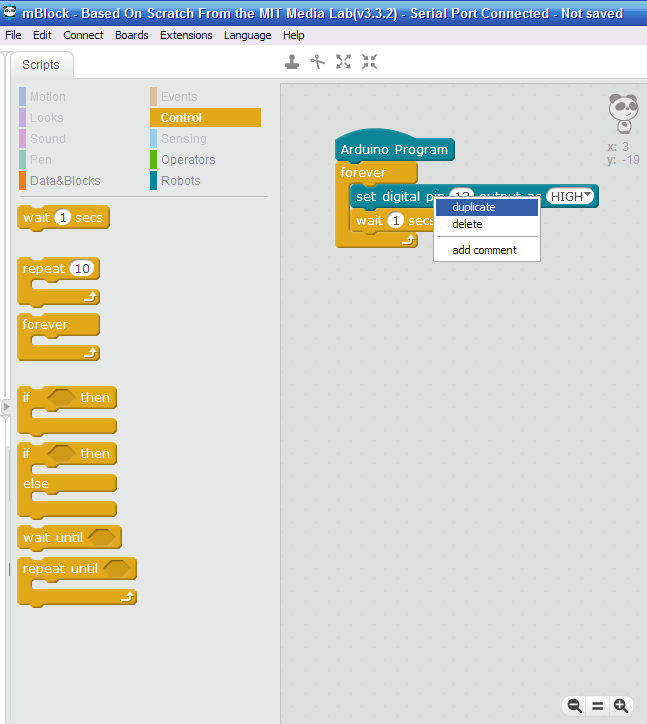This screenshot has width=647, height=724.
Task: Click the wait until palette block
Action: [x=69, y=537]
